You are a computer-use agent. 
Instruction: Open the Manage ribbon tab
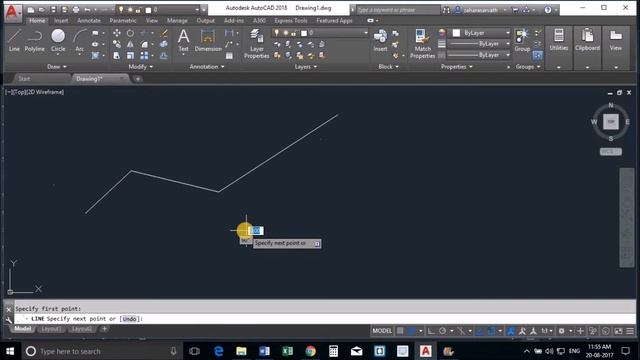[x=177, y=20]
